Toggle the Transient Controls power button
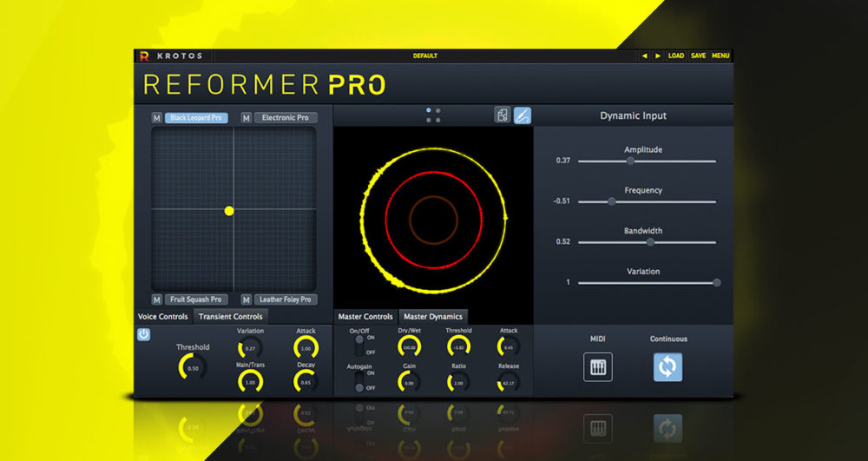This screenshot has height=461, width=868. (143, 333)
